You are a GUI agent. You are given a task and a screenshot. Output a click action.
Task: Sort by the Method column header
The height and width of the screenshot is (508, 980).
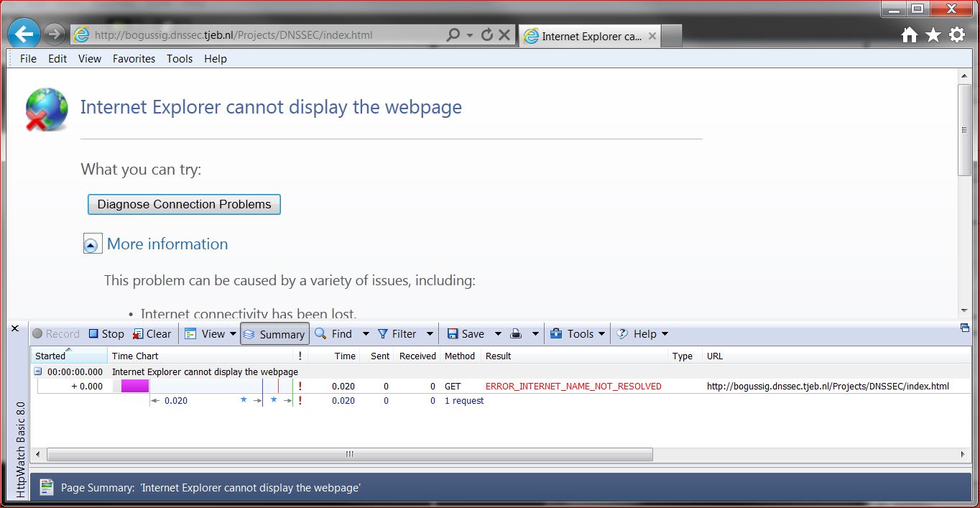461,356
